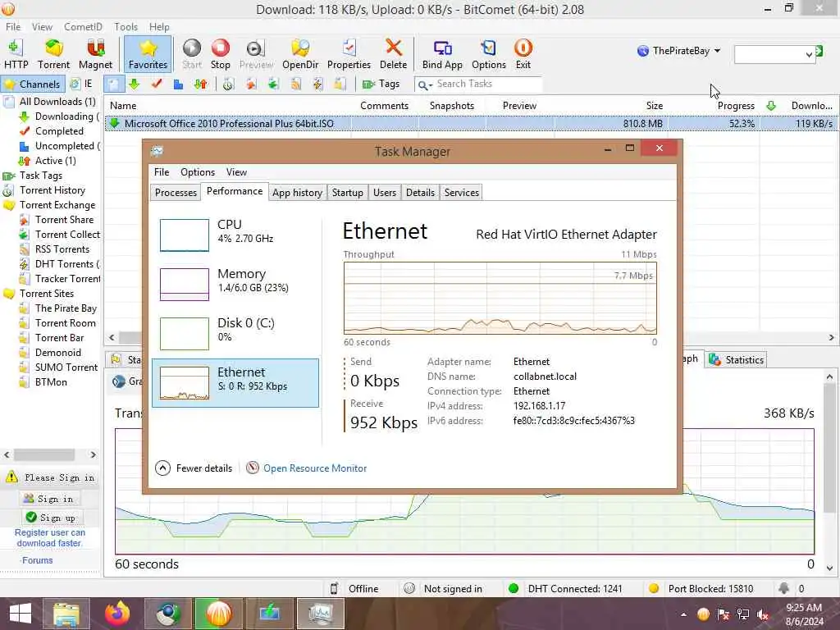
Task: Click the DHT lightning filter icon in the toolbar
Action: (x=317, y=84)
